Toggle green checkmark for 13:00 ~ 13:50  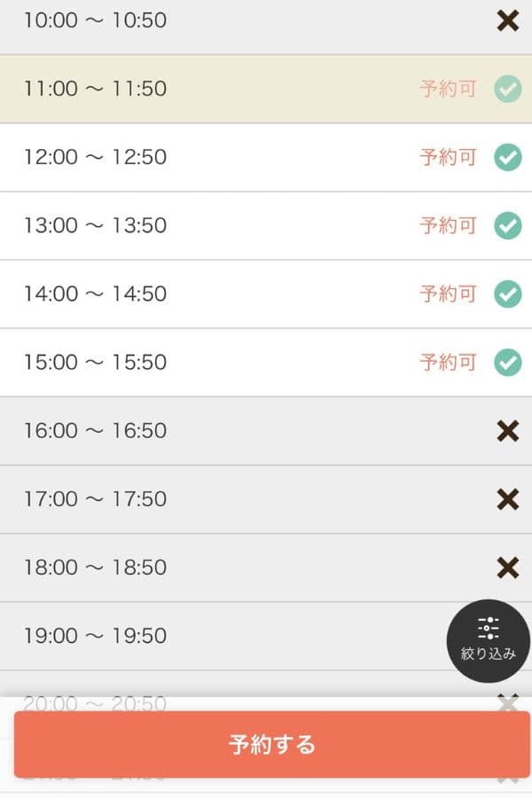click(507, 225)
